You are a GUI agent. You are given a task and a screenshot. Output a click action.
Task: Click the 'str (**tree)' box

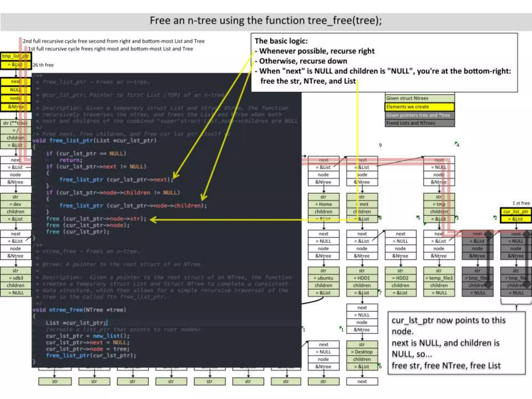click(x=16, y=123)
